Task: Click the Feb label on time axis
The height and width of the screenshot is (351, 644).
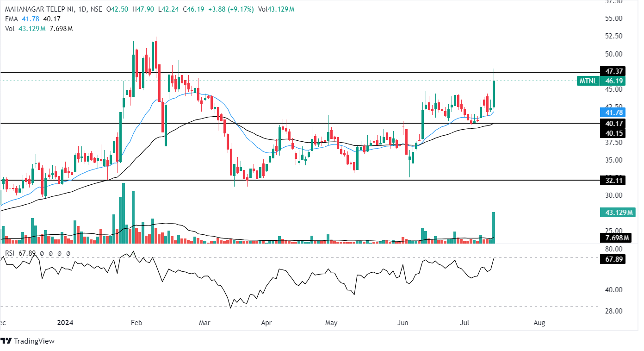Action: click(136, 322)
